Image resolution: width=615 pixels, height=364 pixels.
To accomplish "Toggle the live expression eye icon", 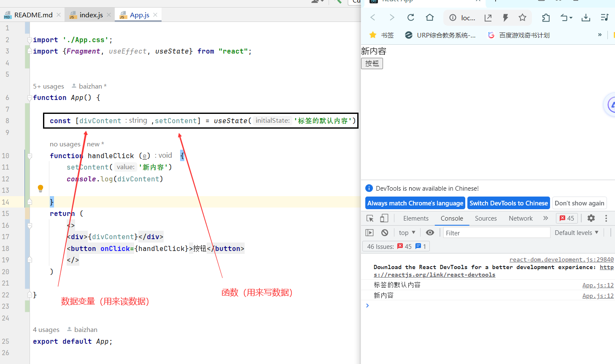I will tap(430, 232).
